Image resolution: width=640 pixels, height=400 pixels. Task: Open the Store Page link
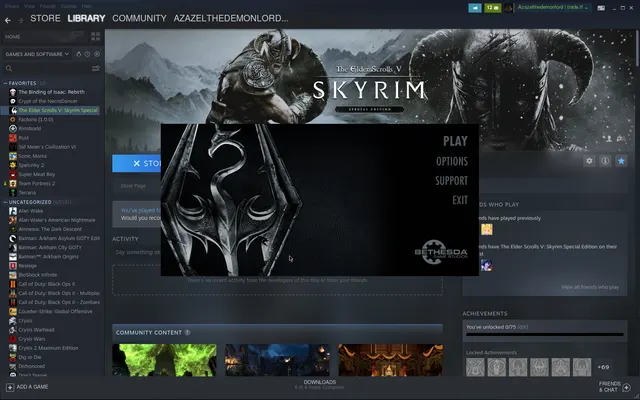click(133, 186)
